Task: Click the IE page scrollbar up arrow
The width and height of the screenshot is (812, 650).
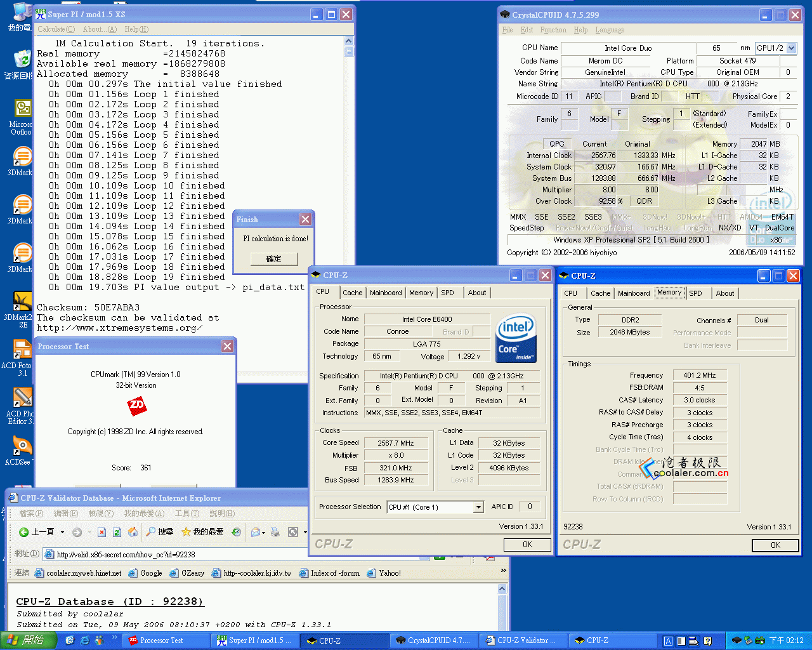Action: pos(502,589)
